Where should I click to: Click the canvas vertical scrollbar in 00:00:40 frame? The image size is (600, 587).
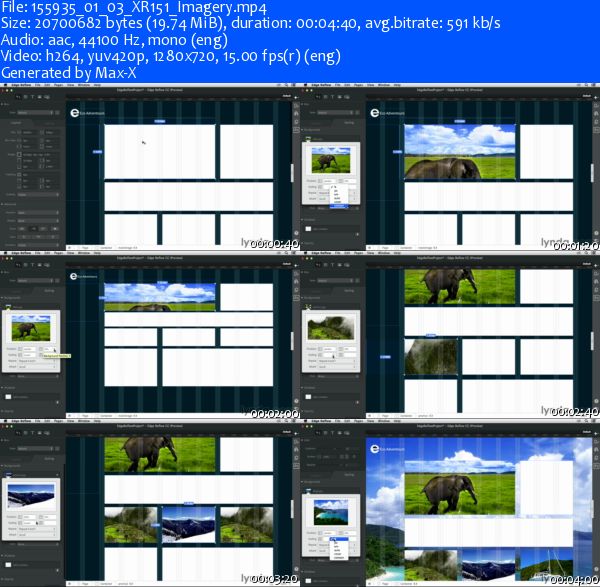click(292, 173)
